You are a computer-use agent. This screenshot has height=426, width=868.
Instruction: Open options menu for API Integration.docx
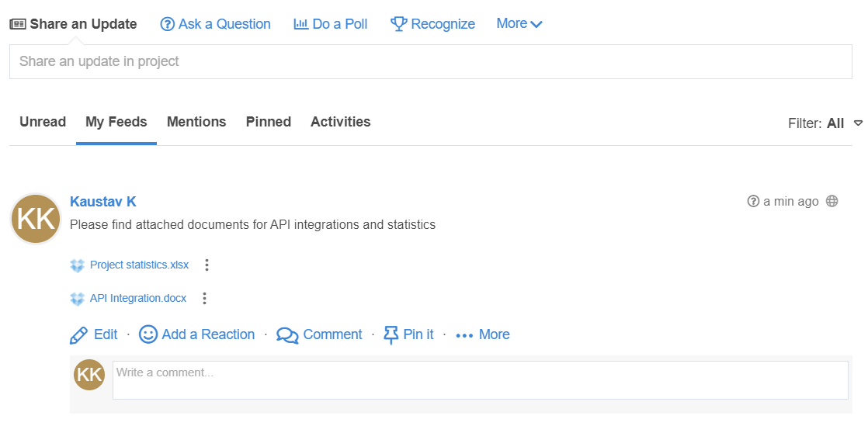point(204,299)
